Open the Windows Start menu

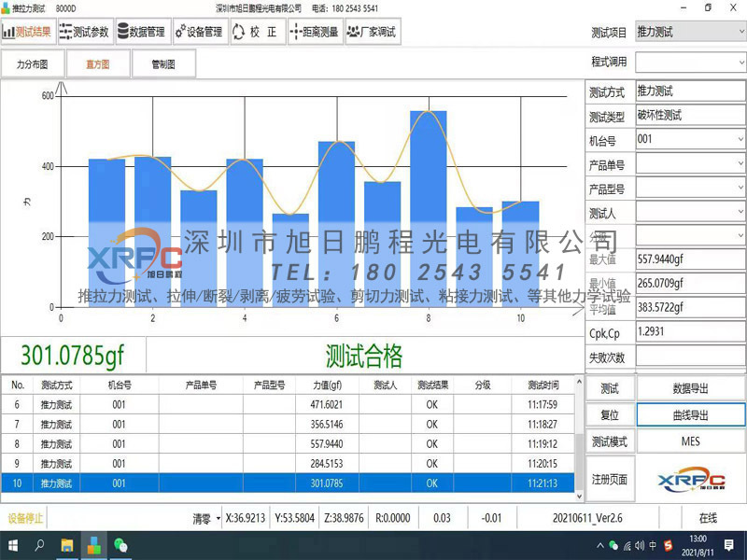click(x=13, y=545)
